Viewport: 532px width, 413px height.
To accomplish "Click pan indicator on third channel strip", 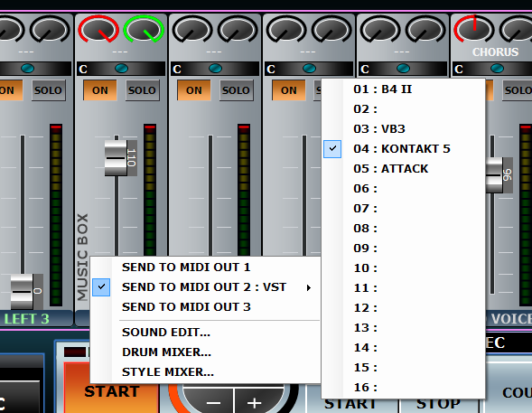I will tap(216, 69).
